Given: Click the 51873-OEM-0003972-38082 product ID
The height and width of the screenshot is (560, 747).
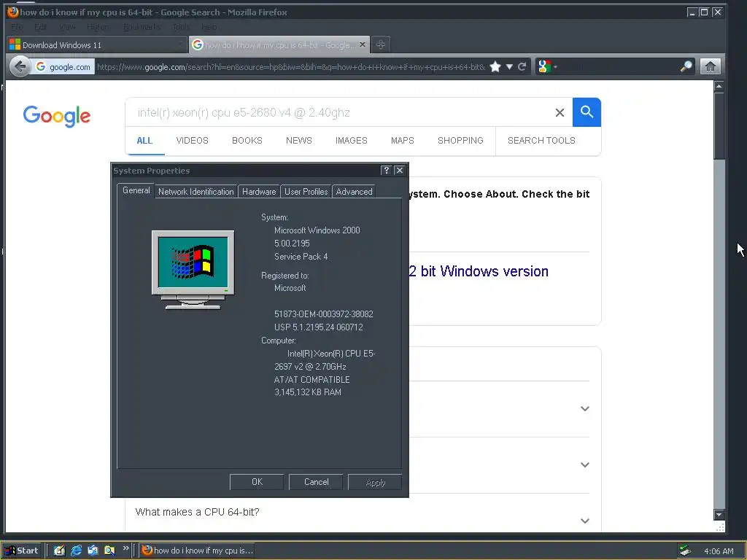Looking at the screenshot, I should [x=323, y=314].
